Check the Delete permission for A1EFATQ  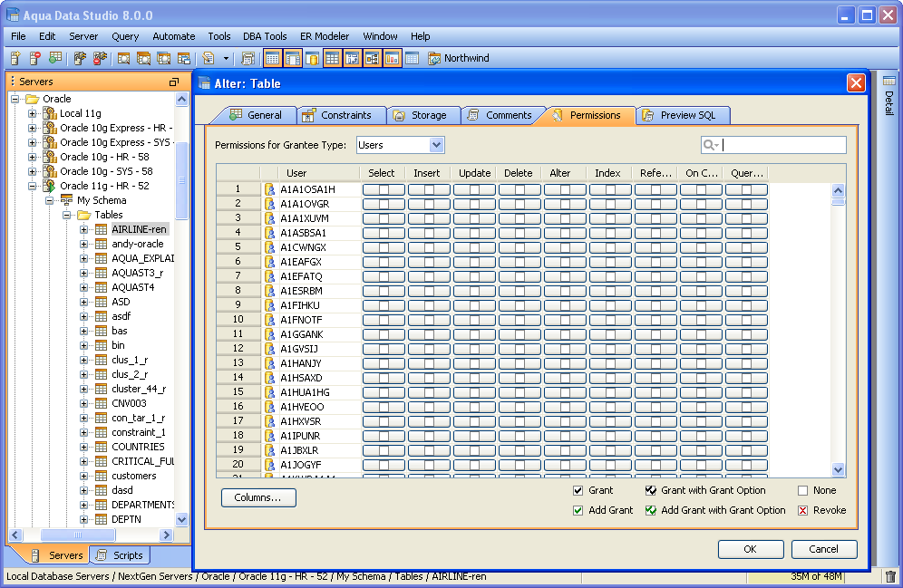coord(519,276)
